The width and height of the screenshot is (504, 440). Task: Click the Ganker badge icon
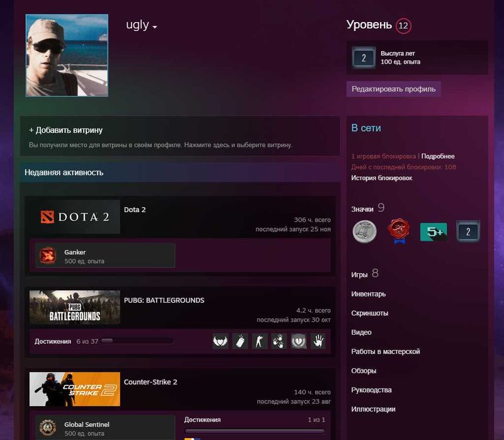coord(48,256)
